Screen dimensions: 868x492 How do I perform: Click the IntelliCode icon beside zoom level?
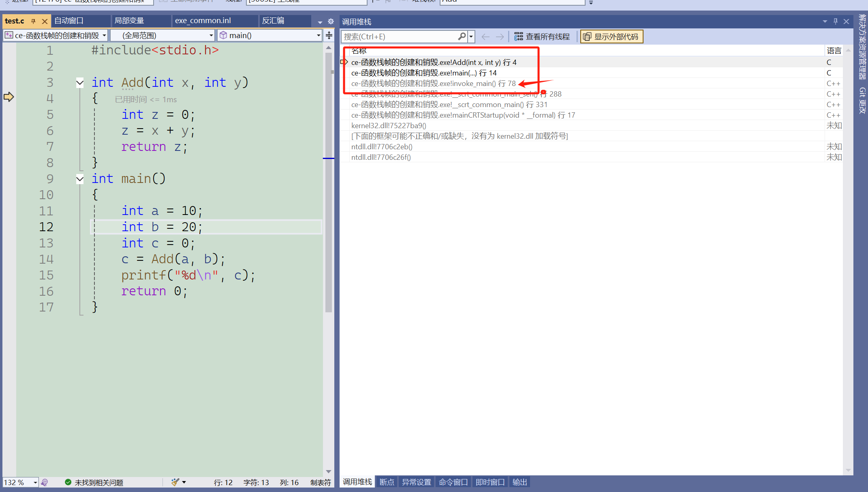(45, 482)
